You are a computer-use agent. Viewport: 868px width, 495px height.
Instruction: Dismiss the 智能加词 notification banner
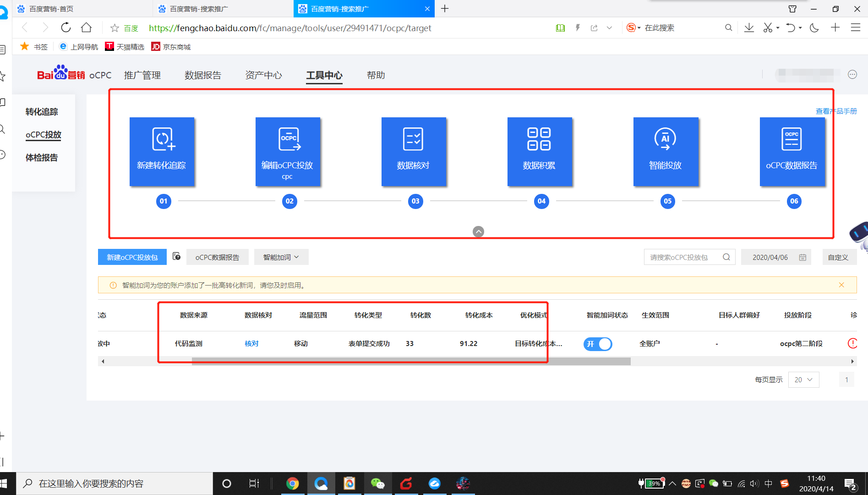pos(841,285)
